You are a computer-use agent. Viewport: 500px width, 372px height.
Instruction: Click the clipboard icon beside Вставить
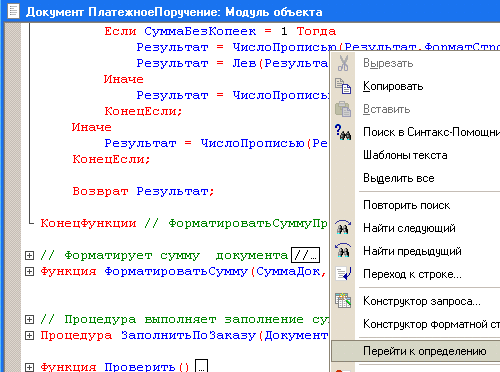pyautogui.click(x=343, y=109)
